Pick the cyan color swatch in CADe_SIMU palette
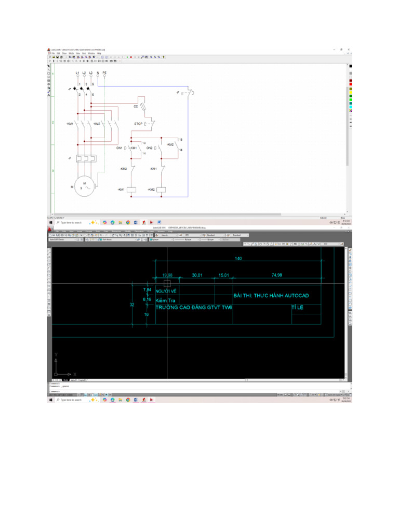399x532 pixels. (x=351, y=107)
